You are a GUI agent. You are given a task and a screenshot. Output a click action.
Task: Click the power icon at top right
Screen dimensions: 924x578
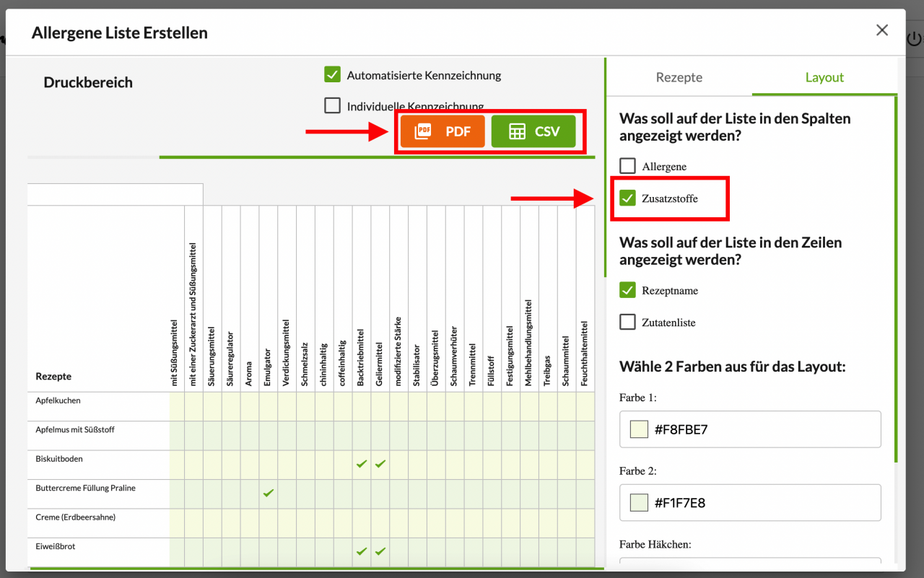pos(915,40)
